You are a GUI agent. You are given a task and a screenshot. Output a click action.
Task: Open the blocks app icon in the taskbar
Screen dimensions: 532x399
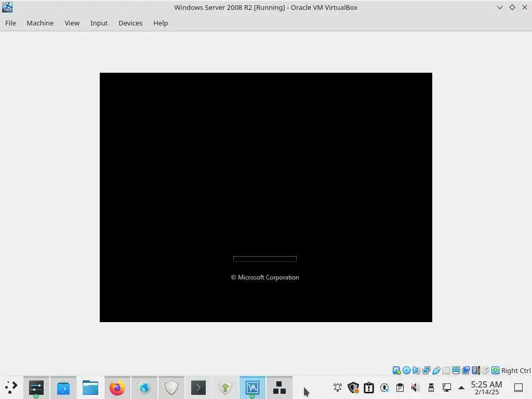click(279, 388)
